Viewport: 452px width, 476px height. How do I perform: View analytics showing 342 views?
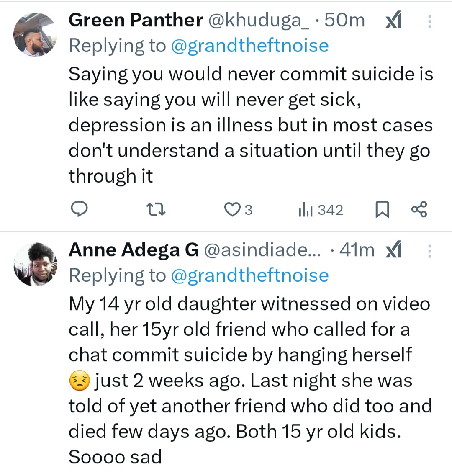[320, 209]
